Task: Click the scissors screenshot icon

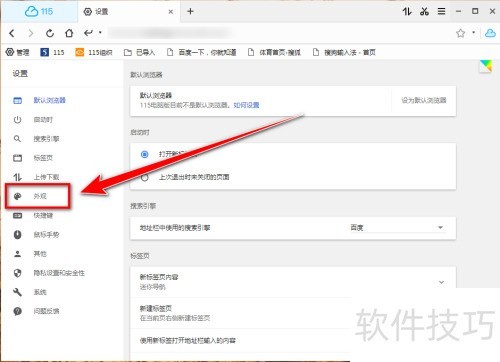Action: pos(424,12)
